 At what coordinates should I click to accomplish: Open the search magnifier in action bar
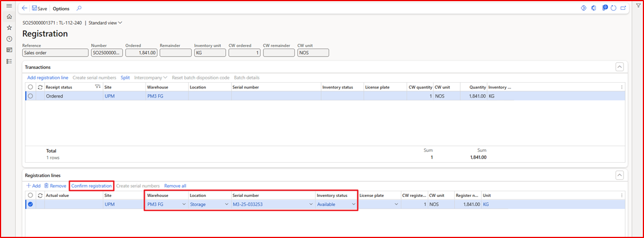pyautogui.click(x=79, y=9)
